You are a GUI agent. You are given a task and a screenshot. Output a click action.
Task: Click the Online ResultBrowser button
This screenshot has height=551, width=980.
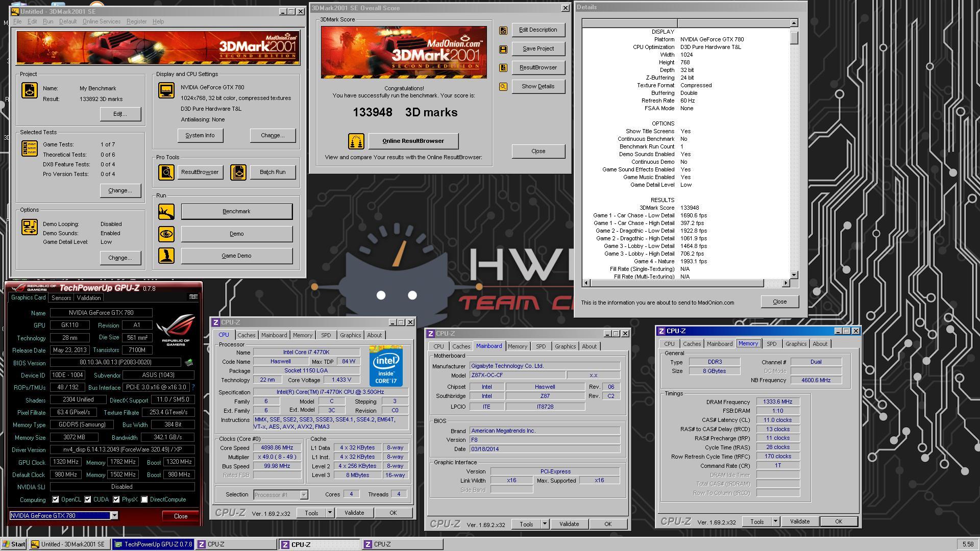coord(413,141)
